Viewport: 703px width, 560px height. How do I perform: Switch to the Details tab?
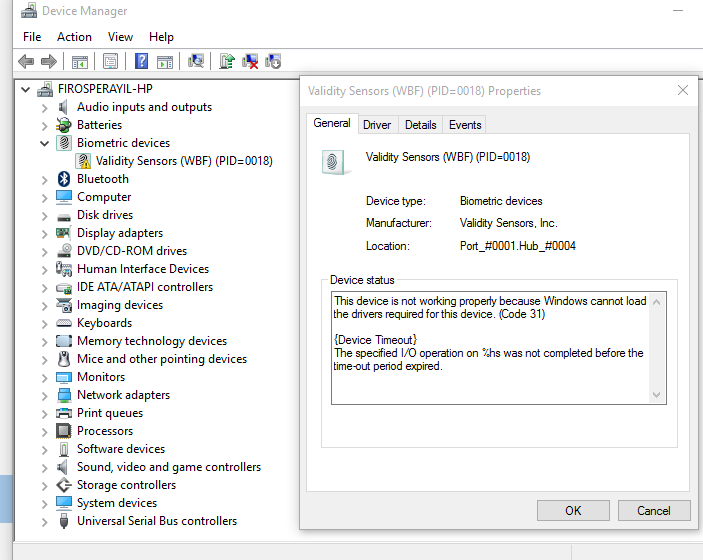click(x=421, y=125)
